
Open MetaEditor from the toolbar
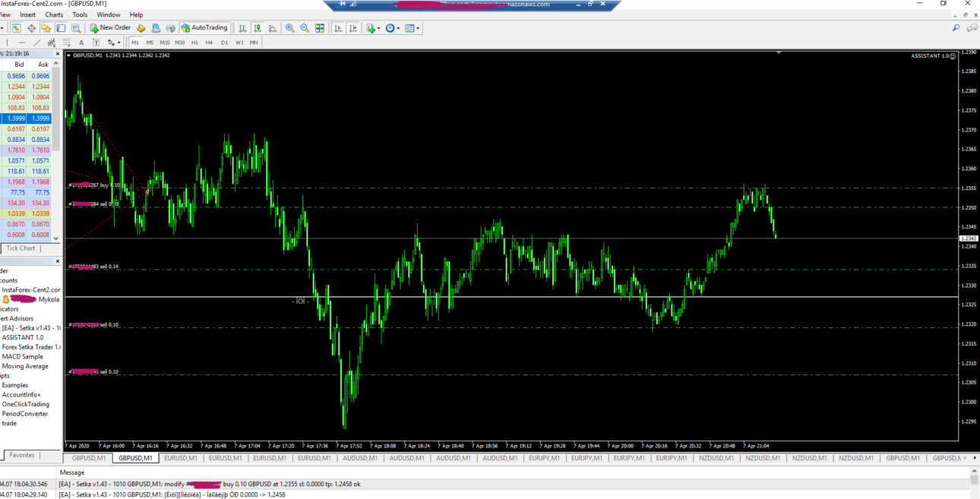tap(141, 28)
